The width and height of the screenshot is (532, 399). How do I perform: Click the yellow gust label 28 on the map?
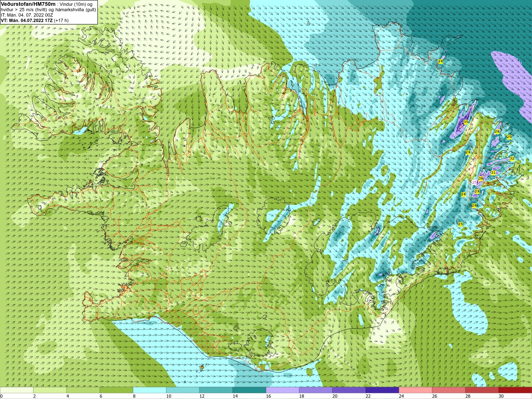497,131
